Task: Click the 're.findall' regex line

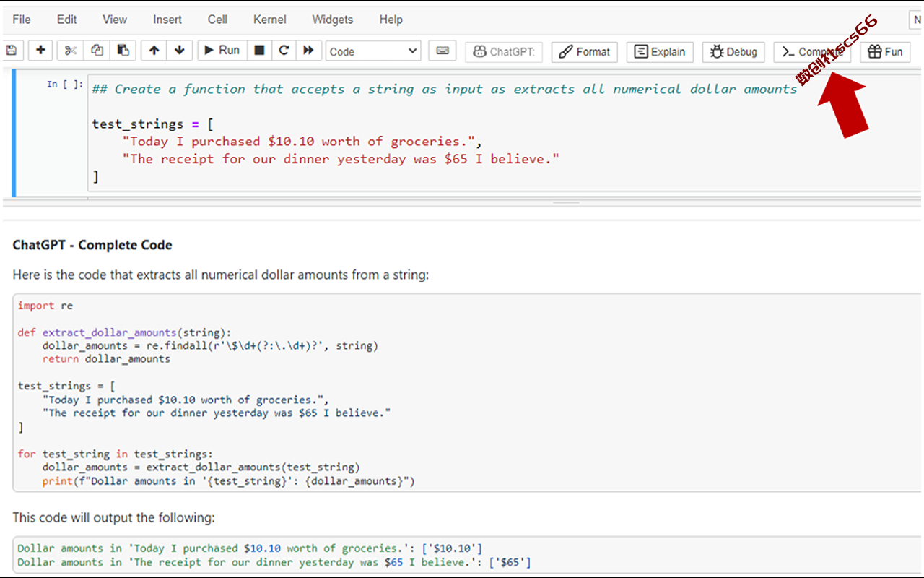Action: click(x=210, y=346)
